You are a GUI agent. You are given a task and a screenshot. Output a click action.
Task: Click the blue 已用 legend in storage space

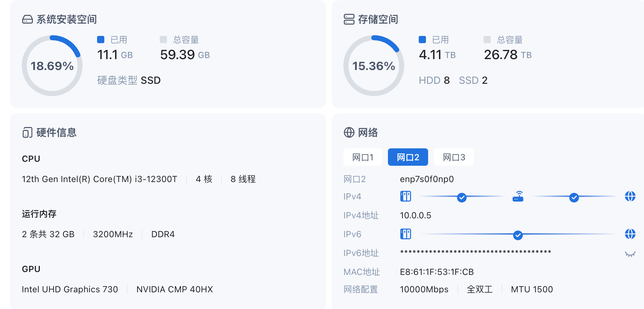pos(422,40)
